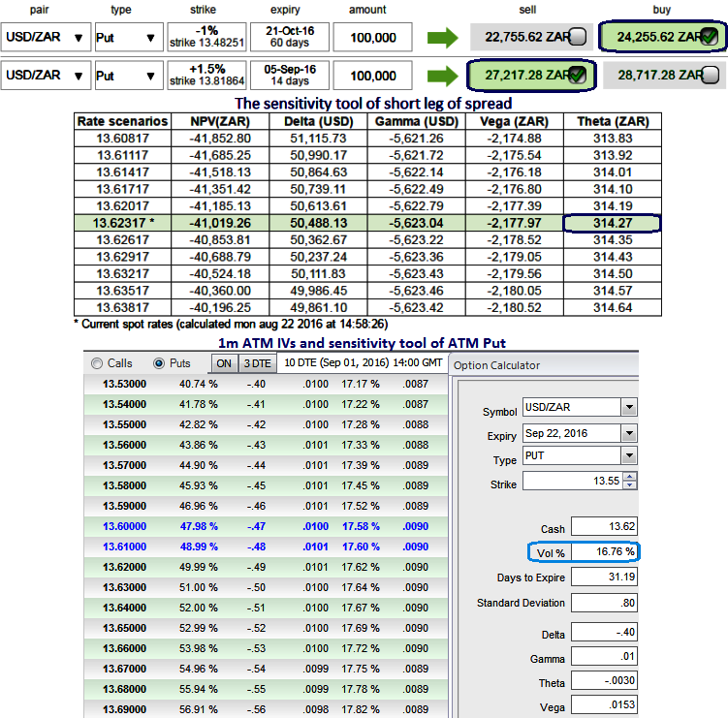Screen dimensions: 728x718
Task: Click the green arrow in the 21-Oct-16 row
Action: (x=441, y=38)
